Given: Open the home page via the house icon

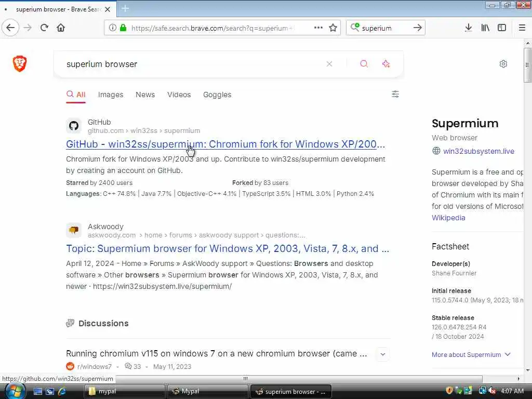Looking at the screenshot, I should coord(61,28).
